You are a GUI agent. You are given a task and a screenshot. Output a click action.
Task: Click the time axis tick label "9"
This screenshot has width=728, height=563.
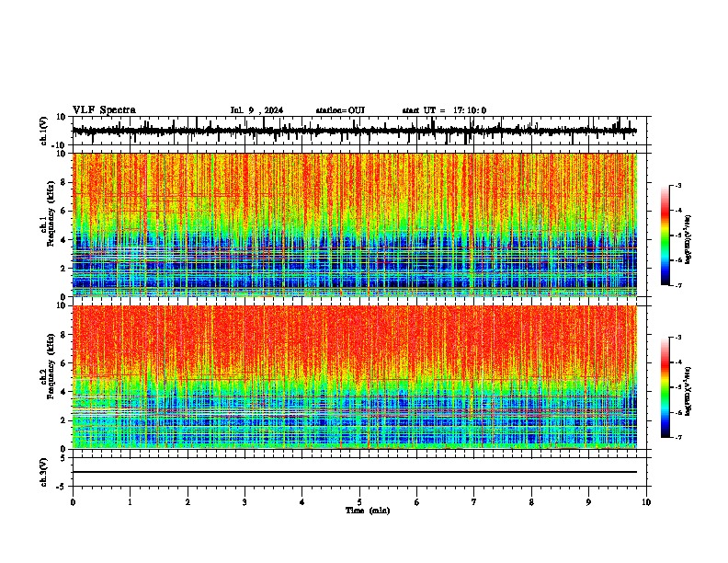pyautogui.click(x=588, y=502)
